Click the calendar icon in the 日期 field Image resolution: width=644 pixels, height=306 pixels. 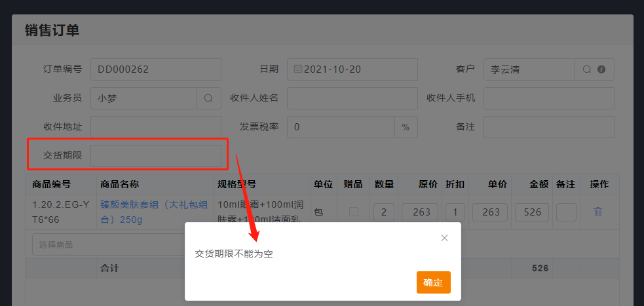point(298,69)
